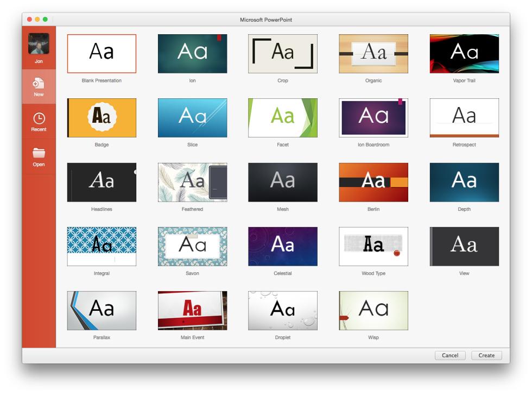Choose the Blank Presentation template

[102, 53]
